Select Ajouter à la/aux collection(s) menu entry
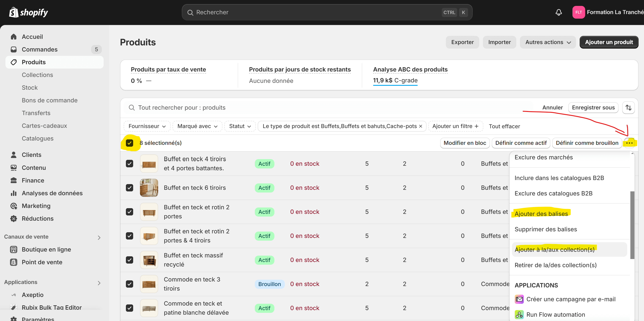The height and width of the screenshot is (321, 644). click(x=554, y=249)
